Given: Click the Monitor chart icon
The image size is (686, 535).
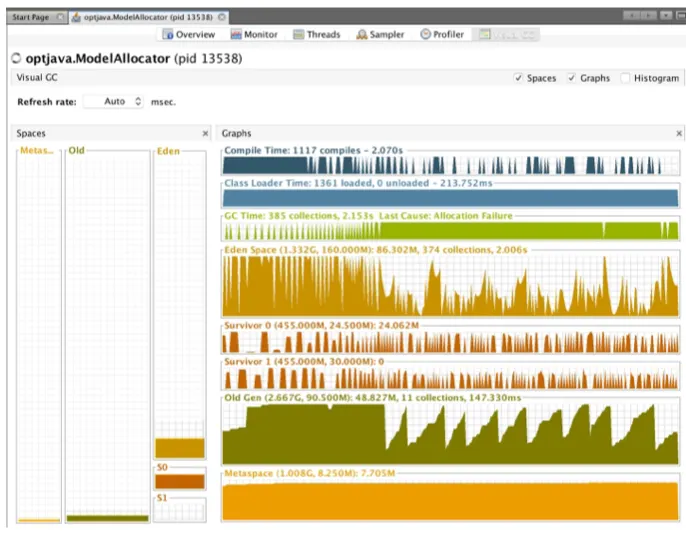Looking at the screenshot, I should (236, 34).
